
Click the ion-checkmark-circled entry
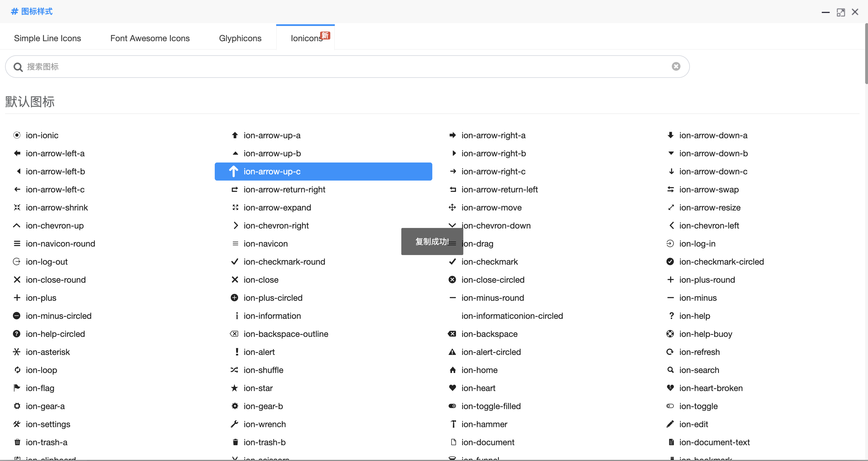[721, 262]
